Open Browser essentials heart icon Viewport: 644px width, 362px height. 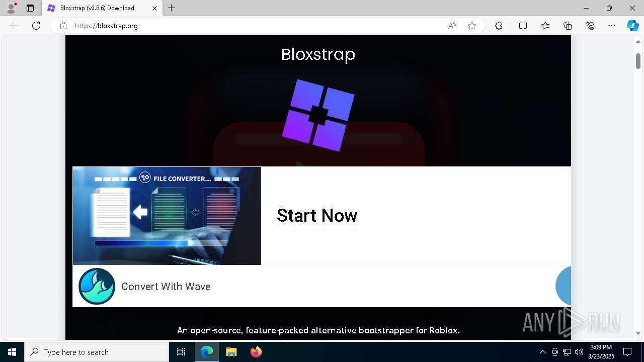point(590,26)
